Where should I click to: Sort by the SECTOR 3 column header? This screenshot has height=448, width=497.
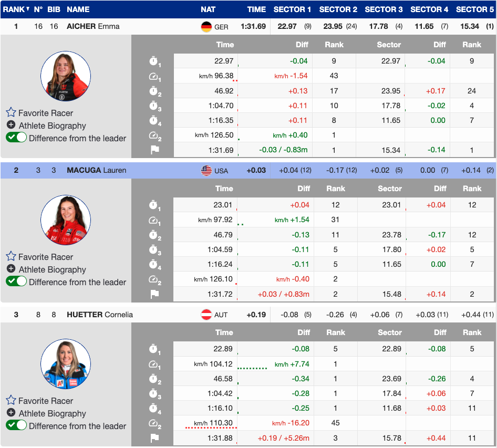click(384, 9)
